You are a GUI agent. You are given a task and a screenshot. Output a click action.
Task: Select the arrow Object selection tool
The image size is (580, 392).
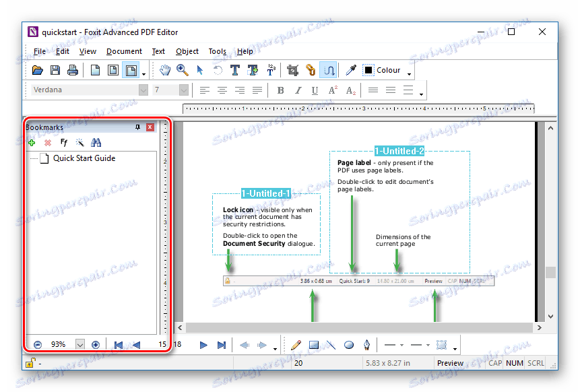pos(200,70)
